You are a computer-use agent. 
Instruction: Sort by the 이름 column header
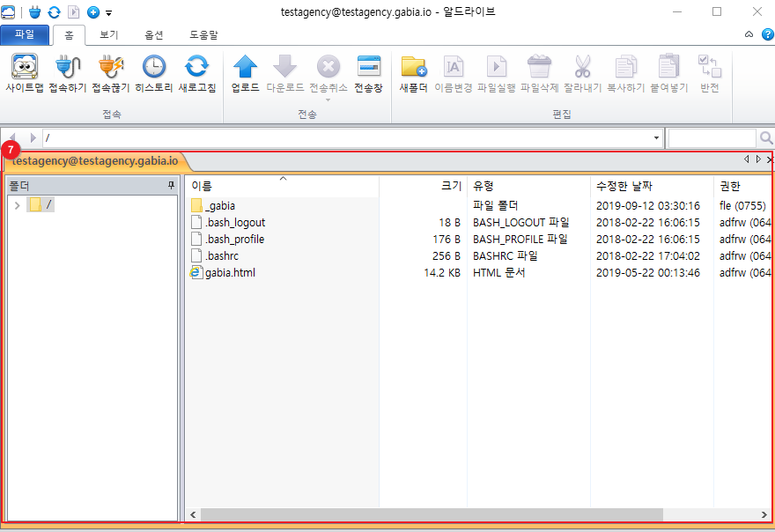click(283, 186)
